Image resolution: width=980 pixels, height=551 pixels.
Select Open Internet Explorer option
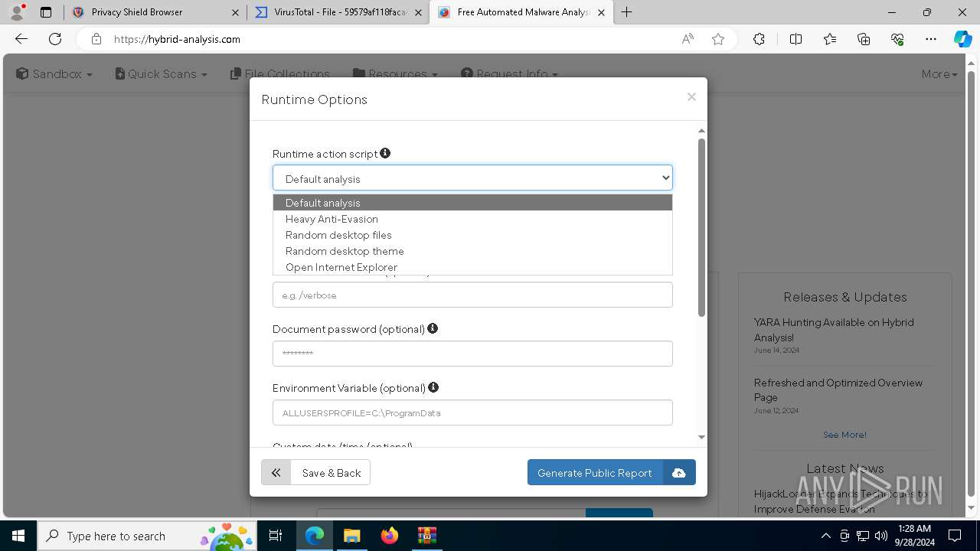pos(472,267)
